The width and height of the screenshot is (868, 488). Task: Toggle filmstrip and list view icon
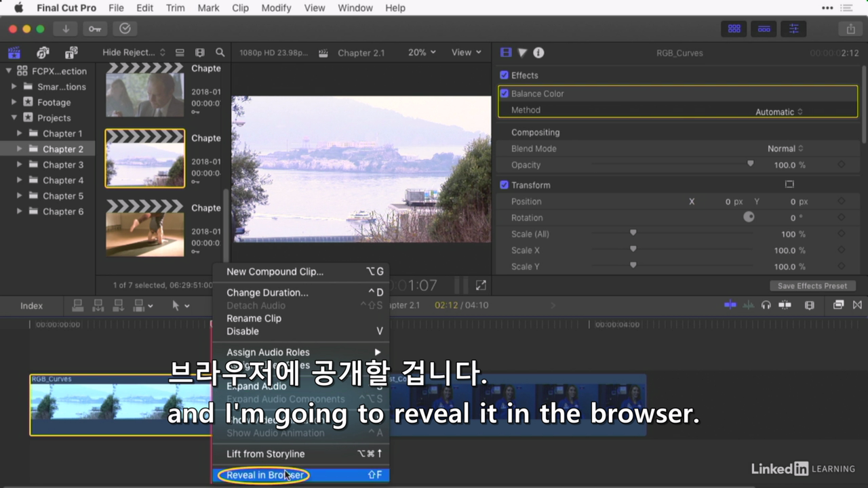(199, 52)
